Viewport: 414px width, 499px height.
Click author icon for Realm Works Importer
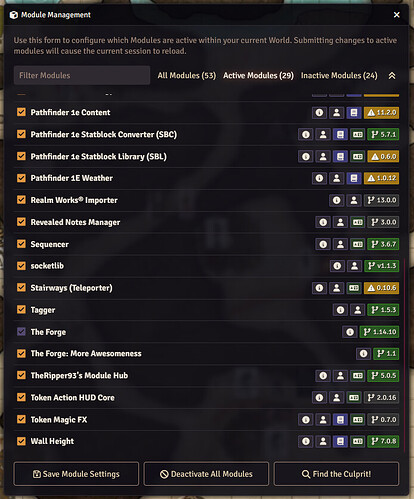coord(354,200)
